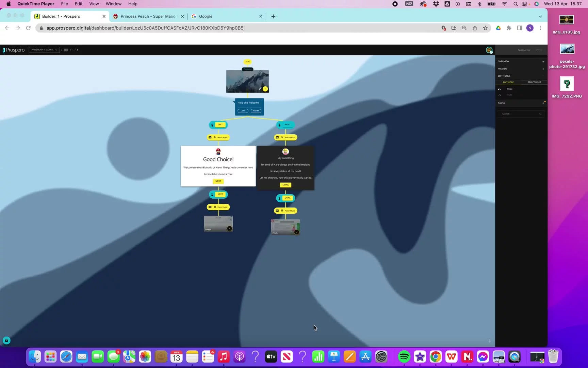This screenshot has height=368, width=588.
Task: Switch to the Google browser tab
Action: [227, 16]
